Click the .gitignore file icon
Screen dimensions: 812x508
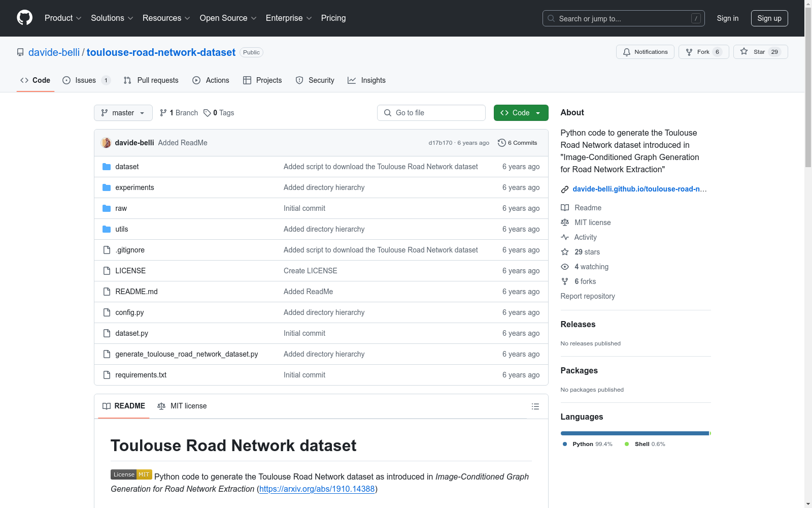coord(107,250)
